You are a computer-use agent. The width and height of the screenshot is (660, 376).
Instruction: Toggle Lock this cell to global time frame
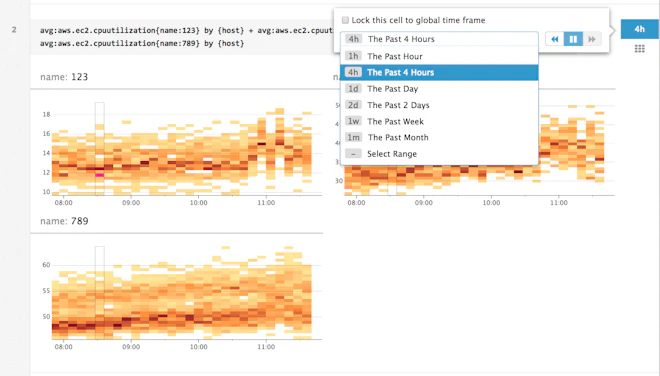pos(345,20)
